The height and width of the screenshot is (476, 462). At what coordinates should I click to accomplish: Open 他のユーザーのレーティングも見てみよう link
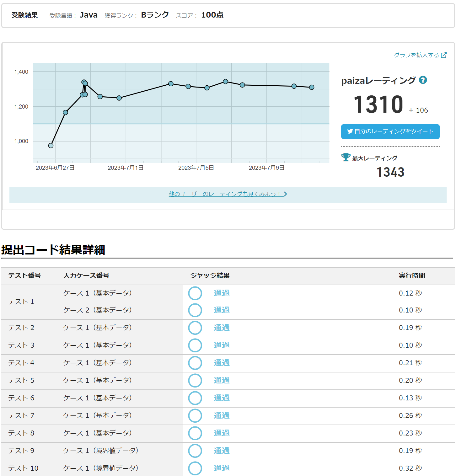(224, 194)
